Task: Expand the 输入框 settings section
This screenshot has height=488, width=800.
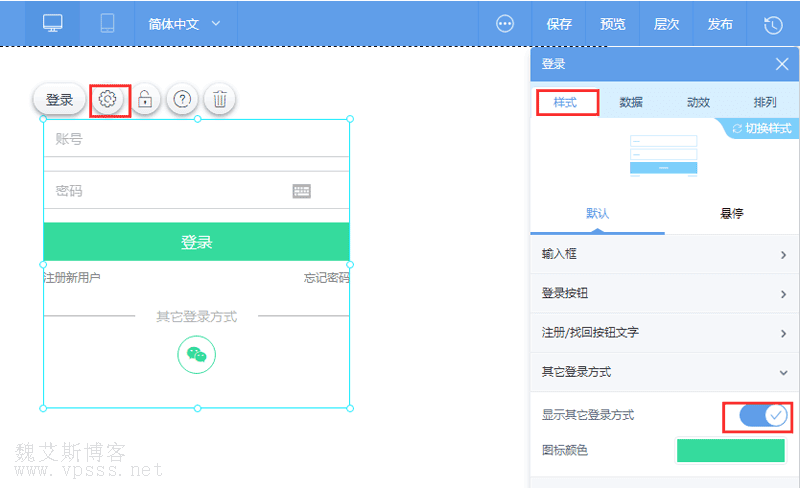Action: point(664,255)
